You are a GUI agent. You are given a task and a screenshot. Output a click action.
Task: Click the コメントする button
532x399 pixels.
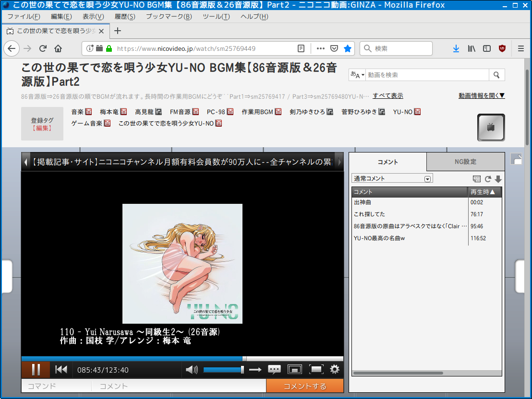tap(305, 386)
